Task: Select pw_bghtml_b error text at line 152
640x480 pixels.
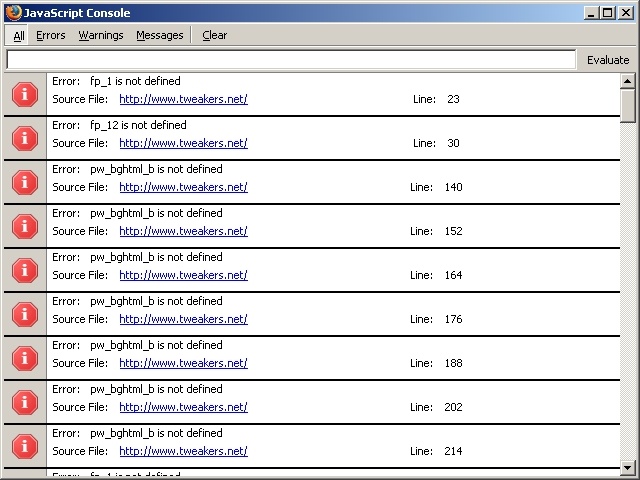Action: pos(156,213)
